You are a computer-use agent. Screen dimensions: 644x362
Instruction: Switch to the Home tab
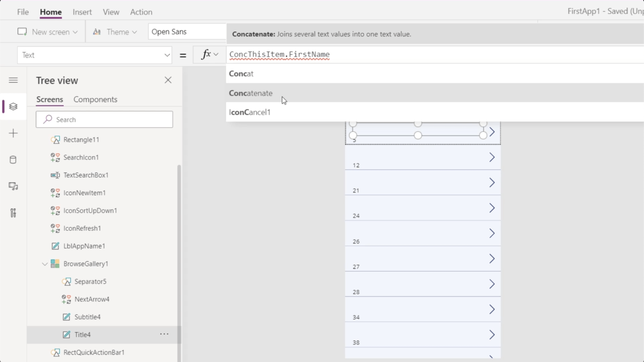coord(51,12)
